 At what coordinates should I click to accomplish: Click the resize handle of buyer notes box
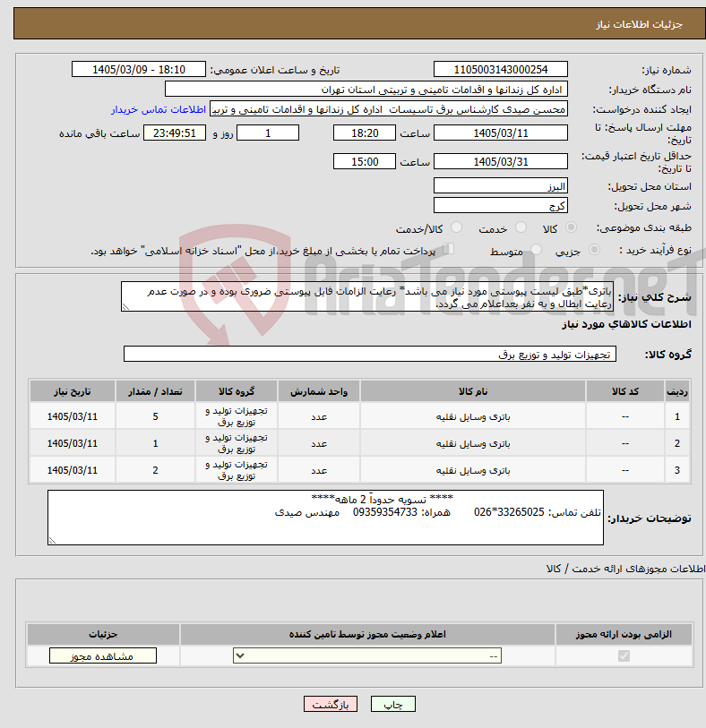[x=52, y=540]
